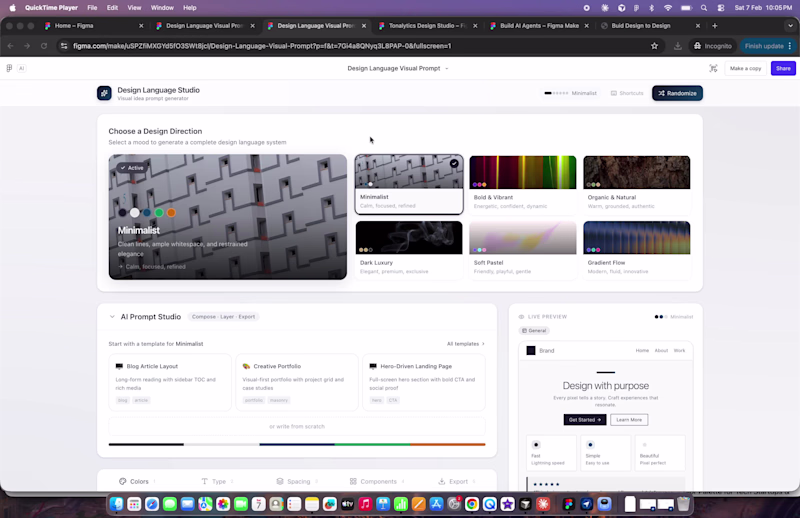This screenshot has width=800, height=518.
Task: Click the Randomize button
Action: click(677, 93)
